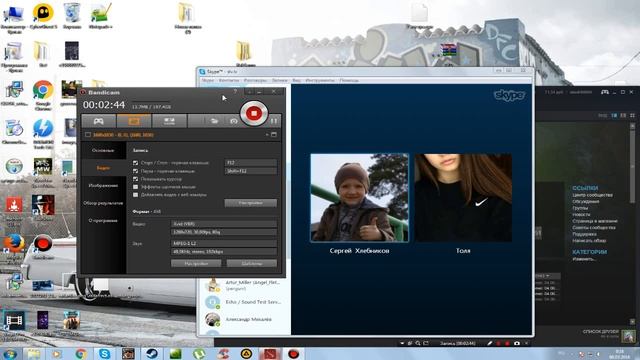
Task: Open the Помощь menu in Skype
Action: click(349, 80)
